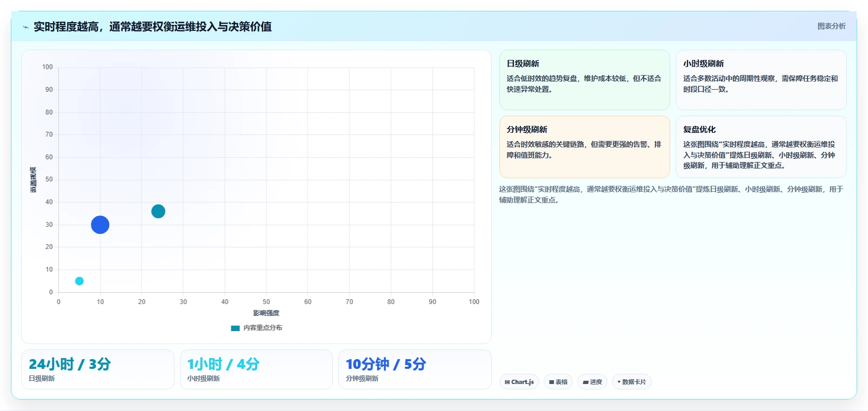Viewport: 868px width, 411px height.
Task: Toggle the 内容重点分布 chart legend
Action: pyautogui.click(x=257, y=328)
